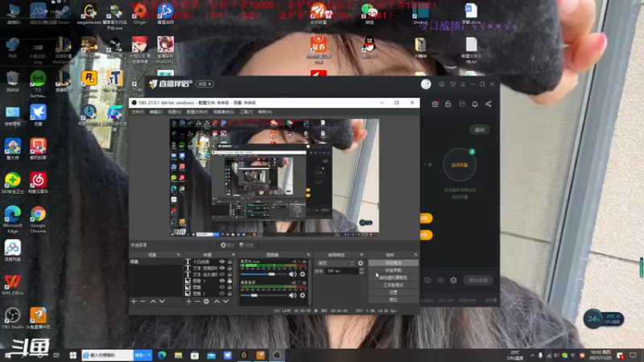The width and height of the screenshot is (644, 362).
Task: Open microphone audio settings gear
Action: pyautogui.click(x=303, y=274)
